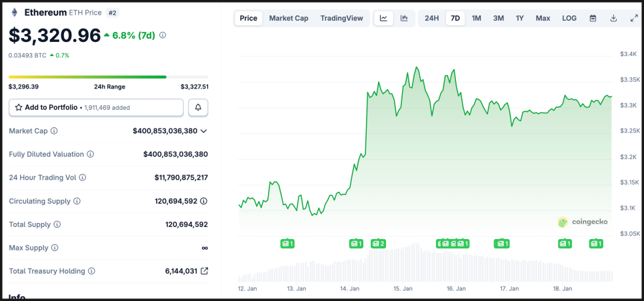Expand chart to fullscreen

(634, 18)
